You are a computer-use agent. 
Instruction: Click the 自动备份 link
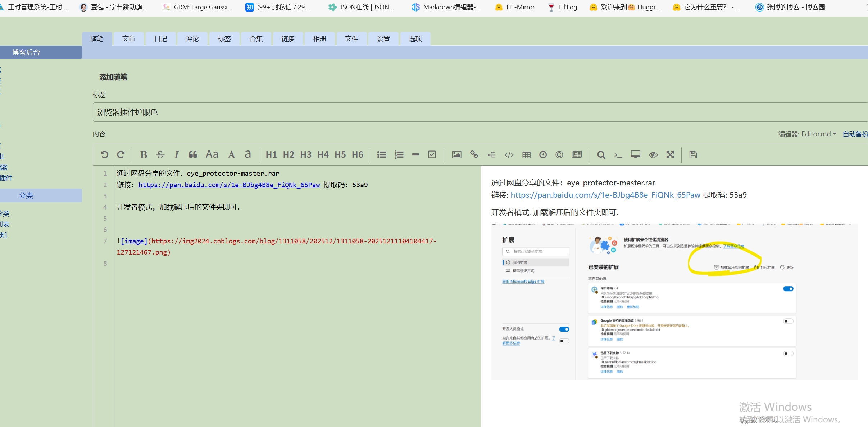[x=855, y=134]
